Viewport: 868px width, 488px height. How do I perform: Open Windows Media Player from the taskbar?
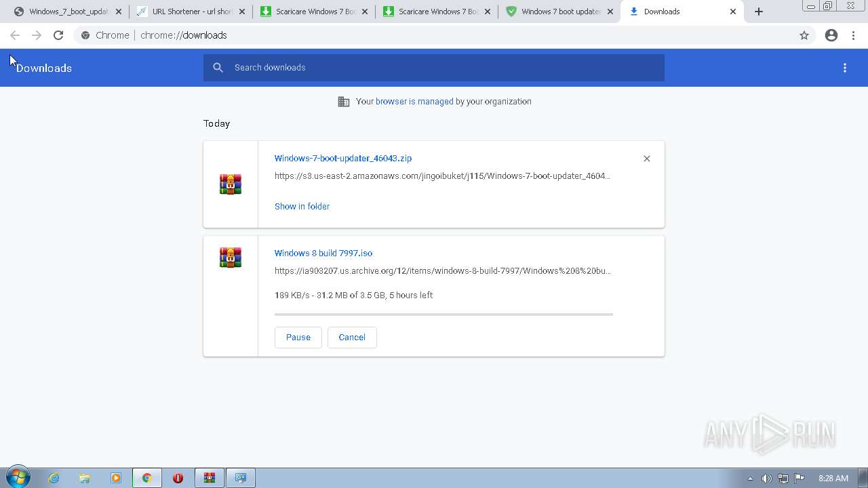click(x=115, y=478)
